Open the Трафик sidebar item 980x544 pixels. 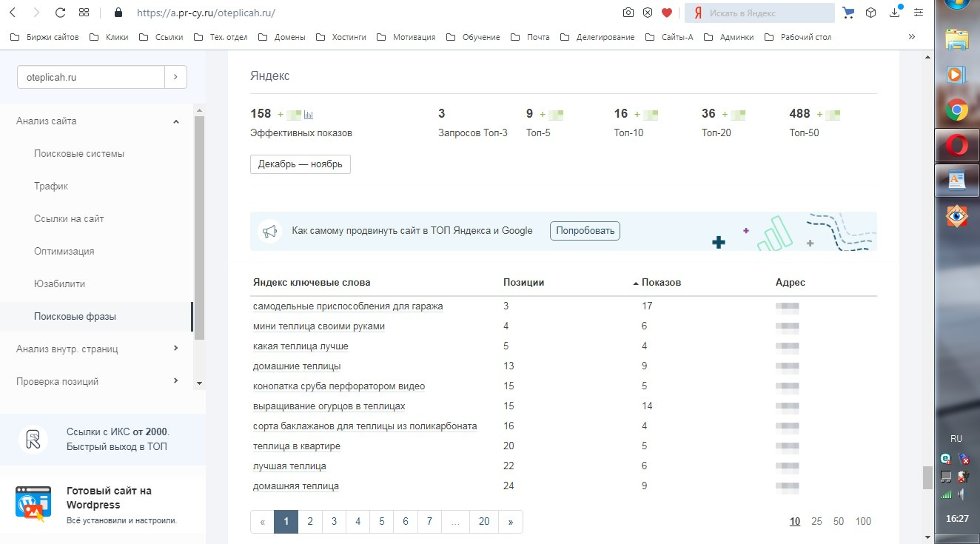coord(51,187)
